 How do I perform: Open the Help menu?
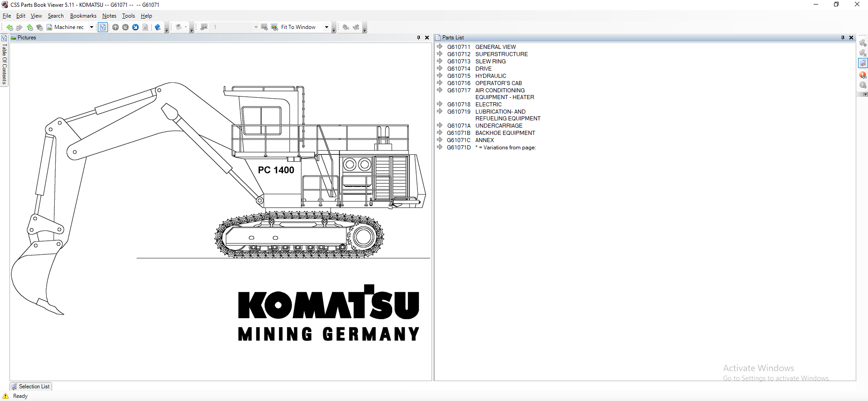click(146, 16)
